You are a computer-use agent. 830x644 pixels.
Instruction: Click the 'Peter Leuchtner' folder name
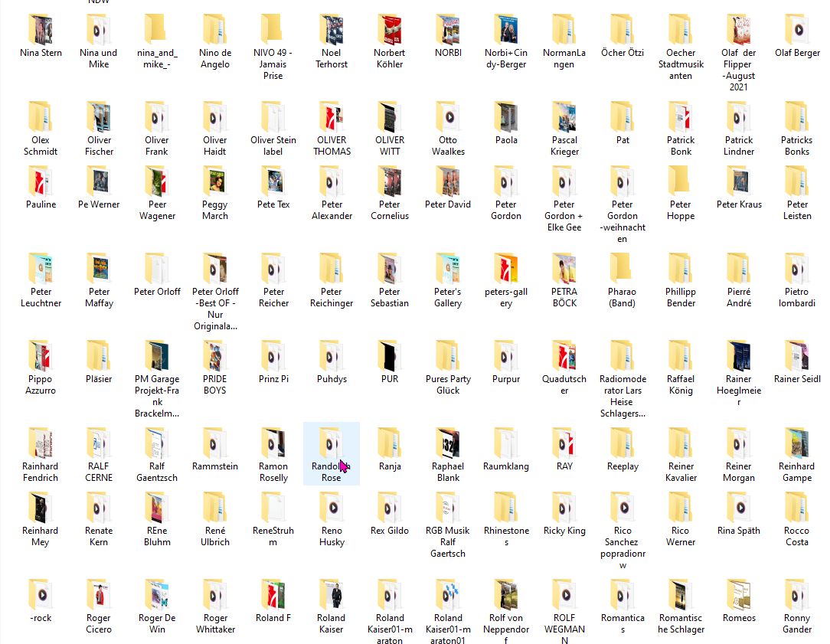pyautogui.click(x=41, y=297)
